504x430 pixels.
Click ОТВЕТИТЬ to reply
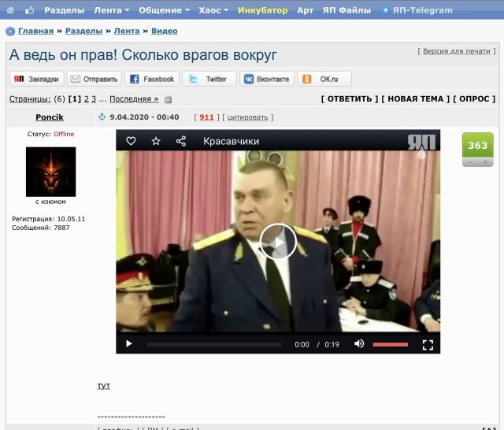pos(350,99)
